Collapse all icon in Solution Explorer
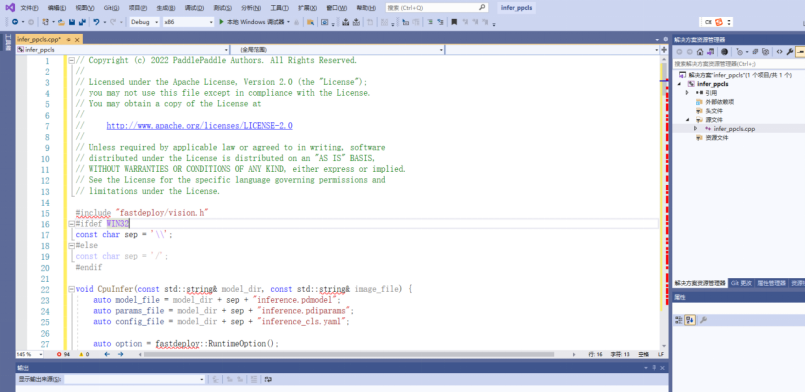This screenshot has height=392, width=806. tap(755, 51)
